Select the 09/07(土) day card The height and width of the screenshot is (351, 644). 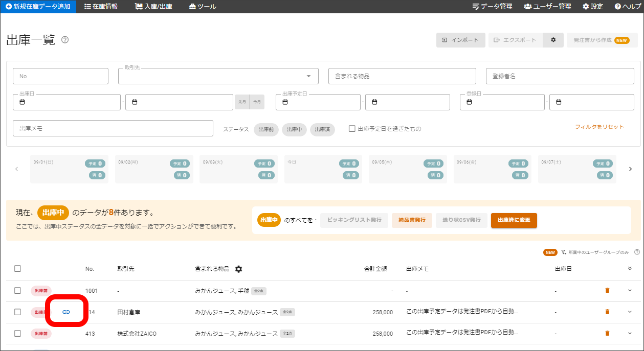(577, 169)
